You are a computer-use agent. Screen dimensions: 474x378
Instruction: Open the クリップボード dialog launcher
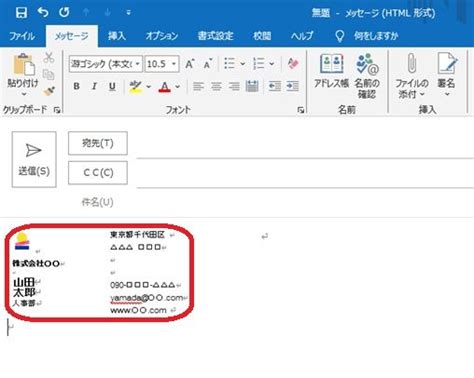tap(57, 110)
